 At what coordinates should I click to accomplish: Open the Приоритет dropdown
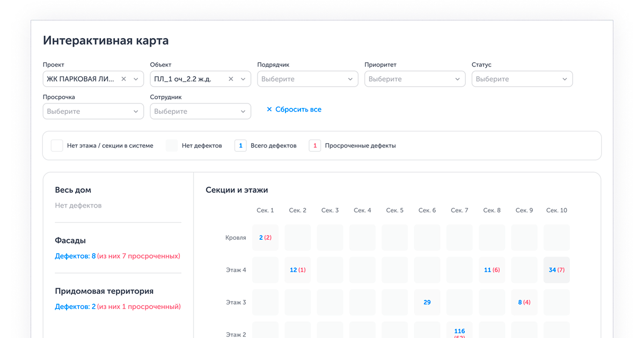coord(415,79)
